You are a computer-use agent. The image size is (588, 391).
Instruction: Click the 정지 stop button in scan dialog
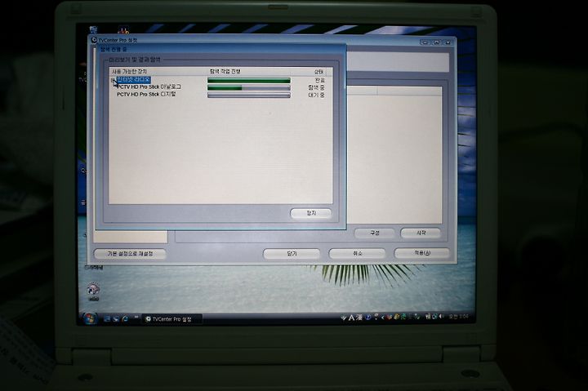point(311,213)
